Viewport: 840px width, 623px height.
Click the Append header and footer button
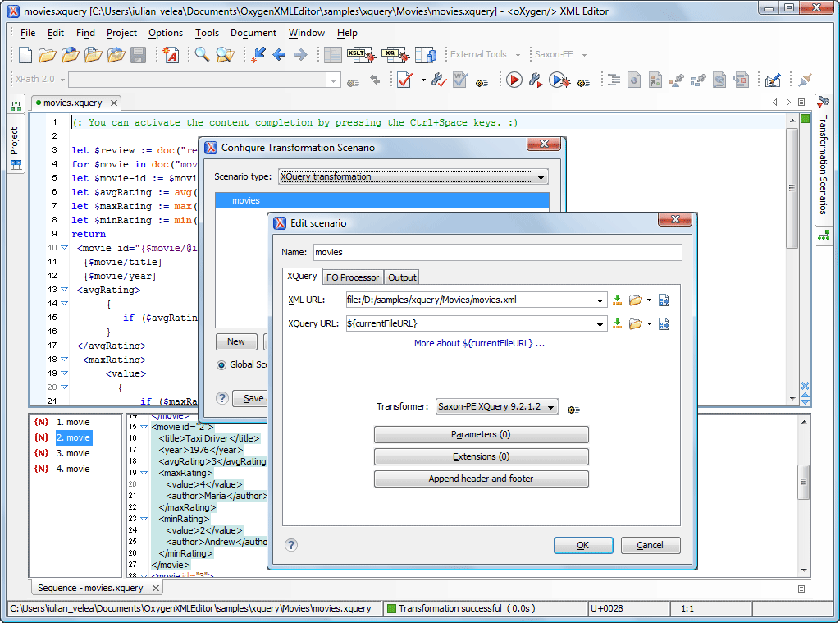(x=481, y=479)
